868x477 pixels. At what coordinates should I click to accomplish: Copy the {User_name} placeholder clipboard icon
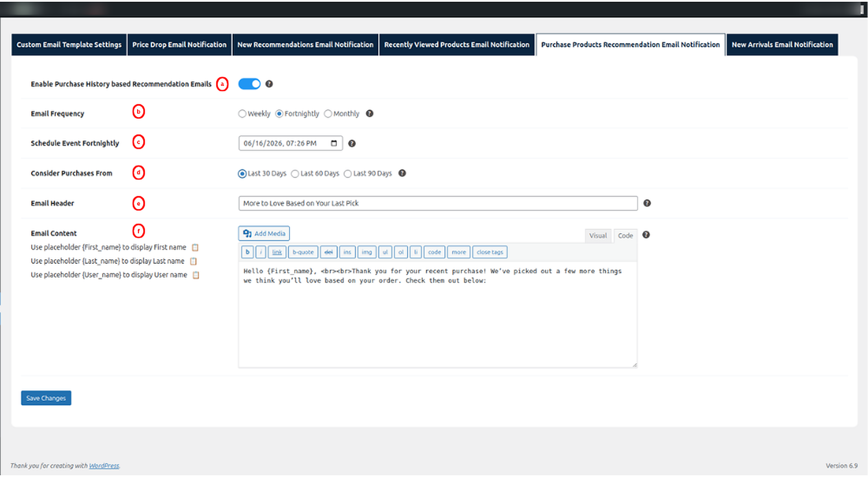click(196, 275)
